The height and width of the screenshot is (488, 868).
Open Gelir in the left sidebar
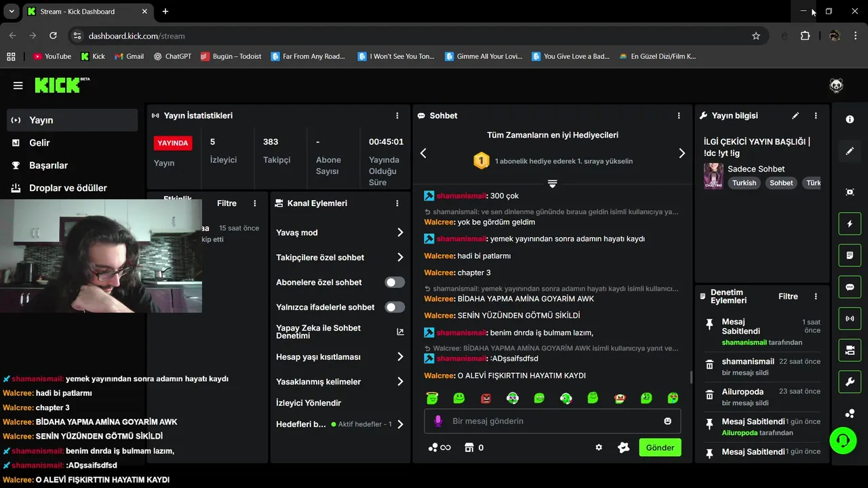pyautogui.click(x=73, y=143)
